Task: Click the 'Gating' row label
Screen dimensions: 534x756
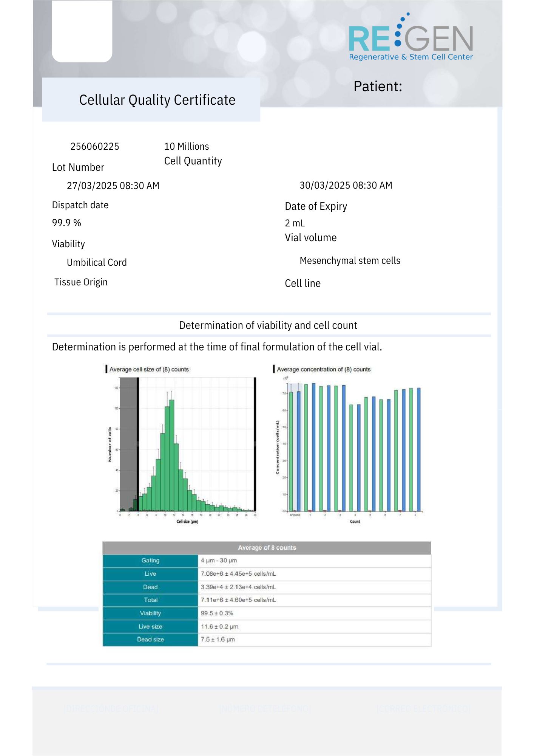Action: [x=150, y=561]
